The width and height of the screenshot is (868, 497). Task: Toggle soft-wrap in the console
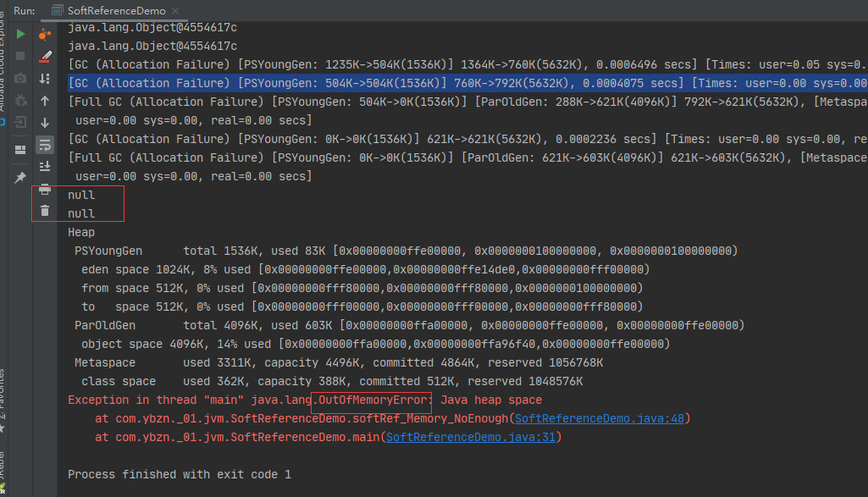tap(45, 145)
